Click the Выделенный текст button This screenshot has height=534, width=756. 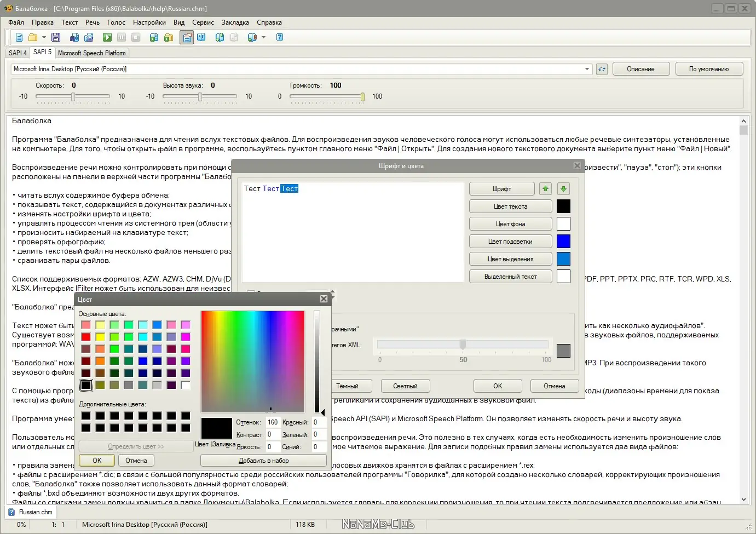pyautogui.click(x=511, y=277)
